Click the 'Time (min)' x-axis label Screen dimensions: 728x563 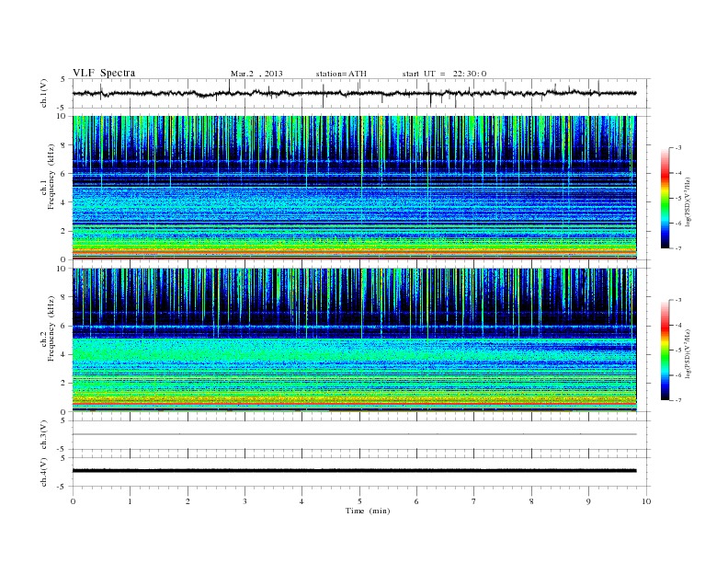tap(368, 511)
